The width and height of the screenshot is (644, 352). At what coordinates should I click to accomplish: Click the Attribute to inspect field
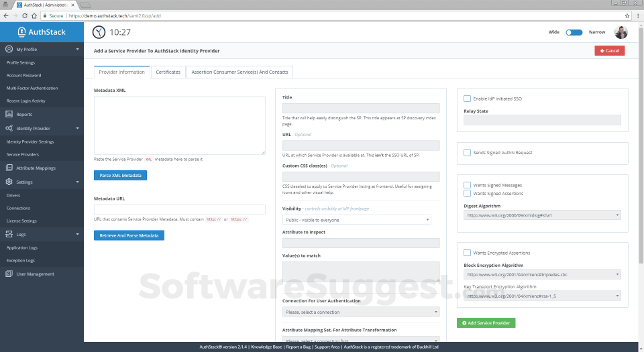[361, 243]
